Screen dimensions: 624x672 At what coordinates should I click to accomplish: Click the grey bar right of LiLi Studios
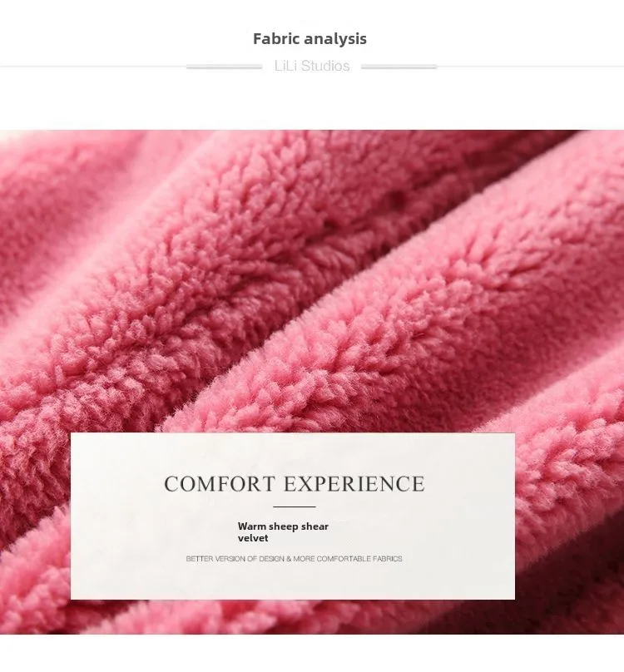399,67
